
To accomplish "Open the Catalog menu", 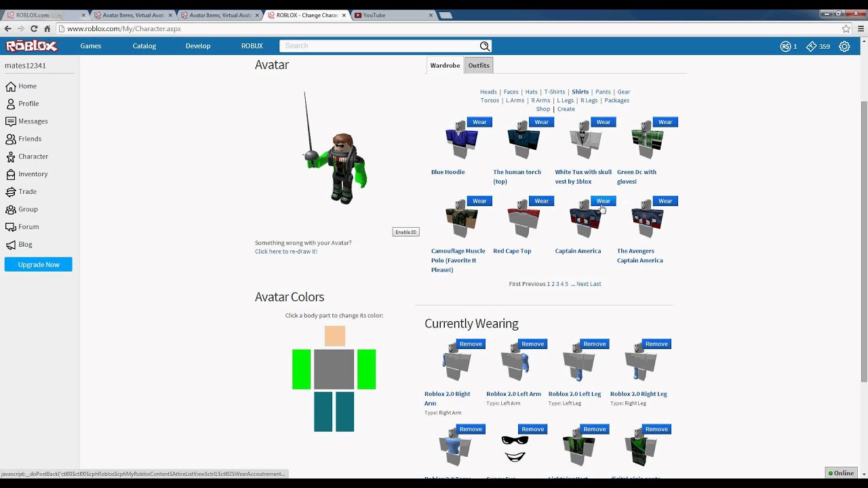I will coord(144,46).
